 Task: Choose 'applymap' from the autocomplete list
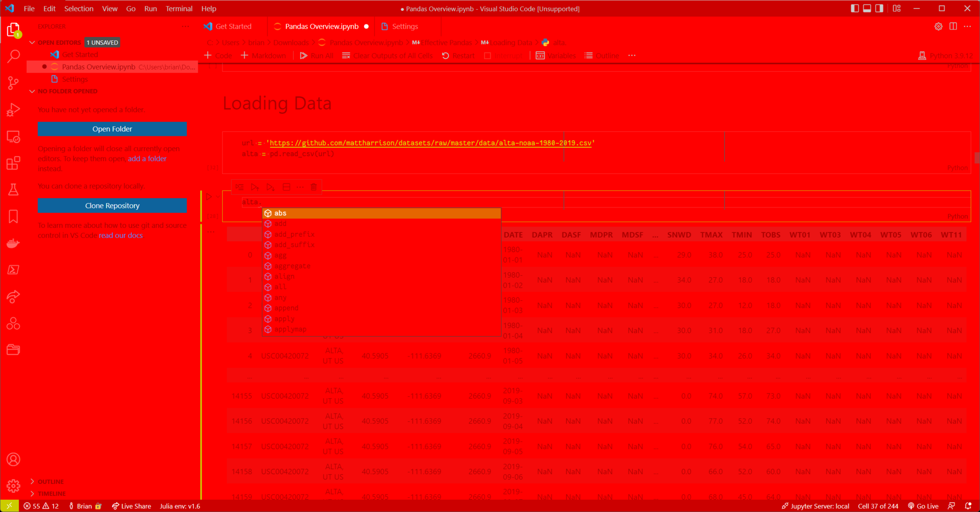point(382,329)
